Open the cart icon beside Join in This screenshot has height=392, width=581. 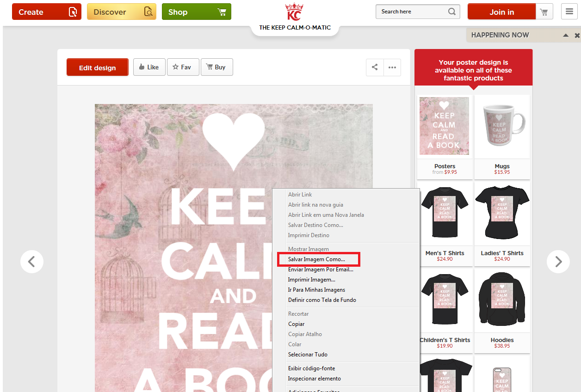click(x=544, y=12)
